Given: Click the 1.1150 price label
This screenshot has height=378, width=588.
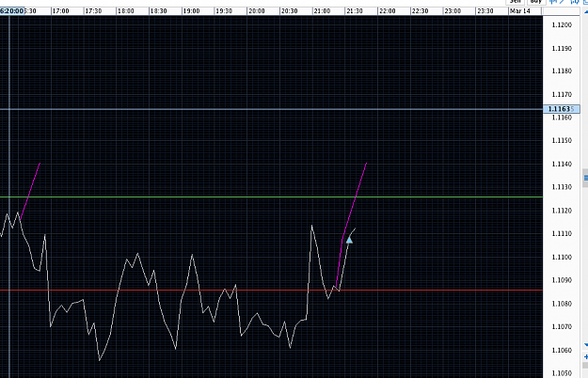Looking at the screenshot, I should point(562,140).
